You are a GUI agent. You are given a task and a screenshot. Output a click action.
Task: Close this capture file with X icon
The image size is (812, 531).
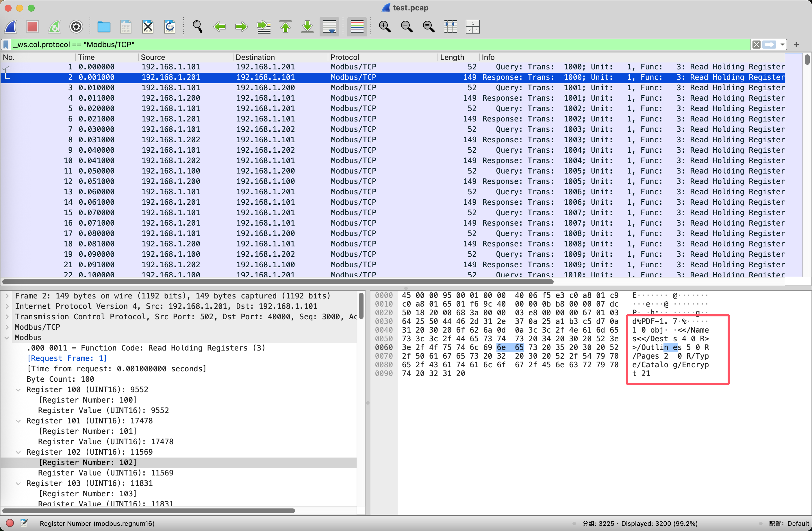click(x=148, y=27)
